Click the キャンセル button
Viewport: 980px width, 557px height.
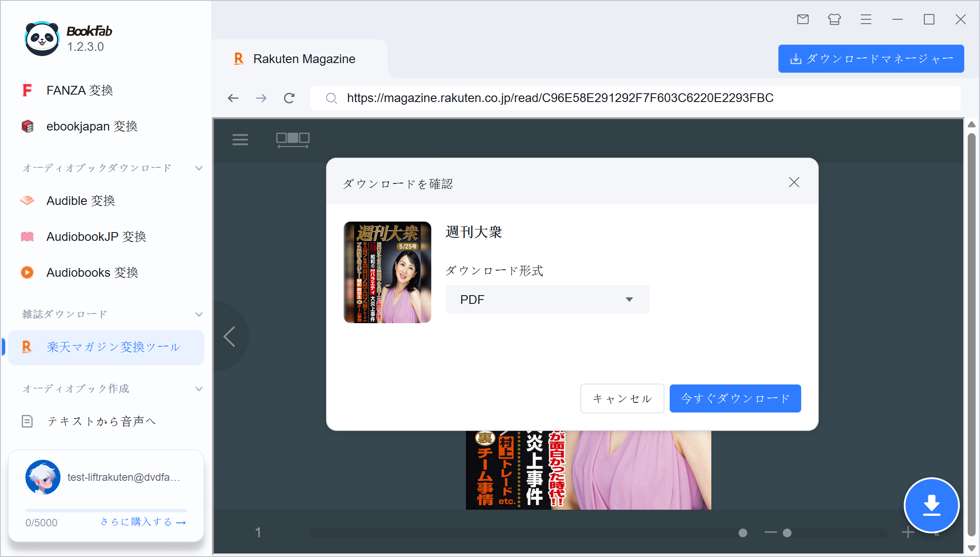[x=622, y=398]
